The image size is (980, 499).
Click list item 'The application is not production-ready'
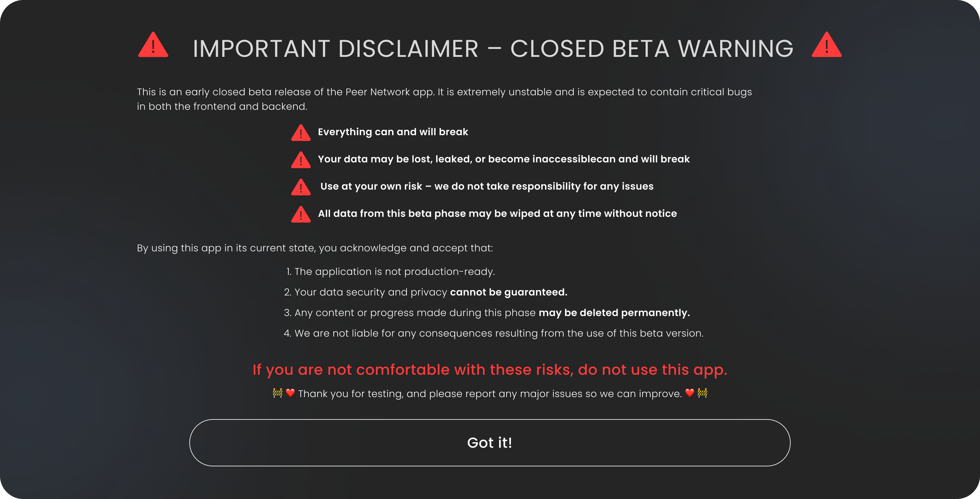pyautogui.click(x=391, y=272)
